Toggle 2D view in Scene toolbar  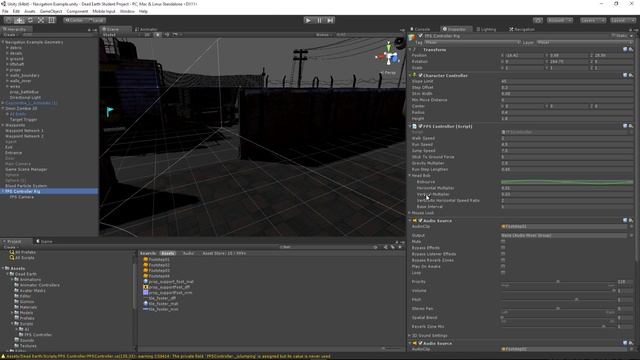[147, 35]
